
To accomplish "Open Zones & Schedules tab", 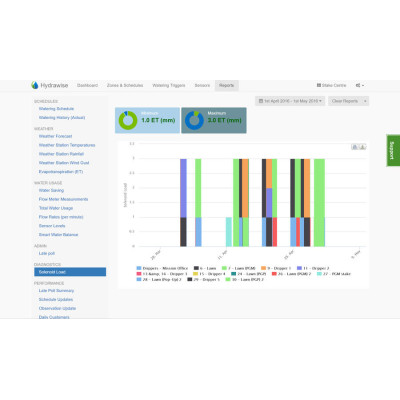I will click(x=125, y=85).
